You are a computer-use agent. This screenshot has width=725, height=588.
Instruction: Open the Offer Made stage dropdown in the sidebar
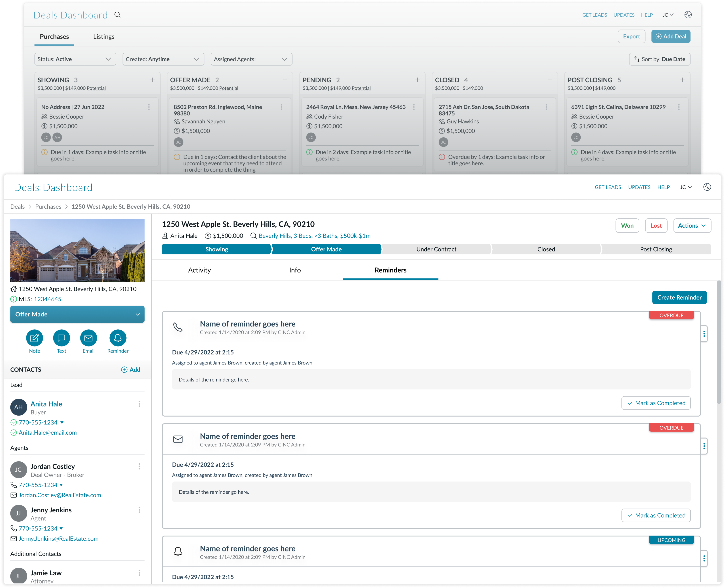(x=77, y=314)
